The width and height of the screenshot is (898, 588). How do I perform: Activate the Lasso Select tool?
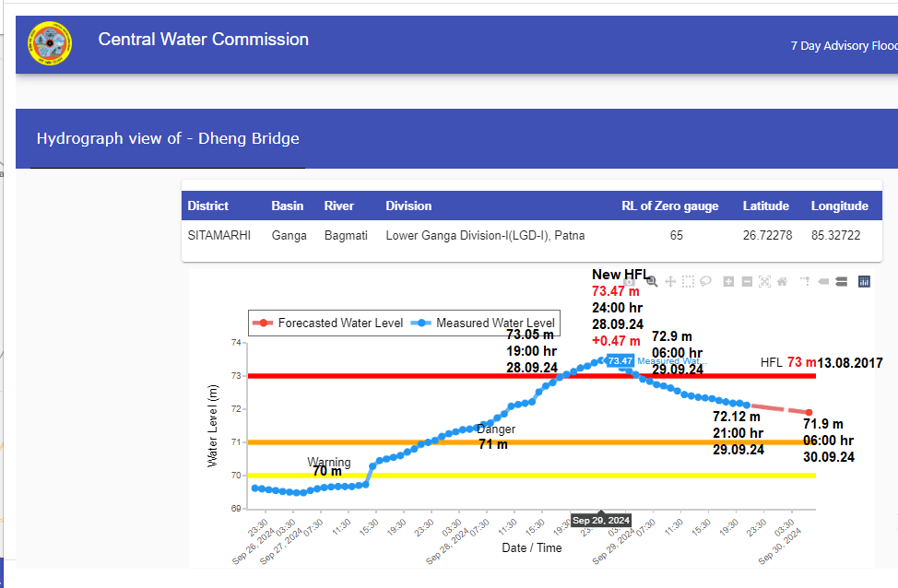[x=705, y=281]
